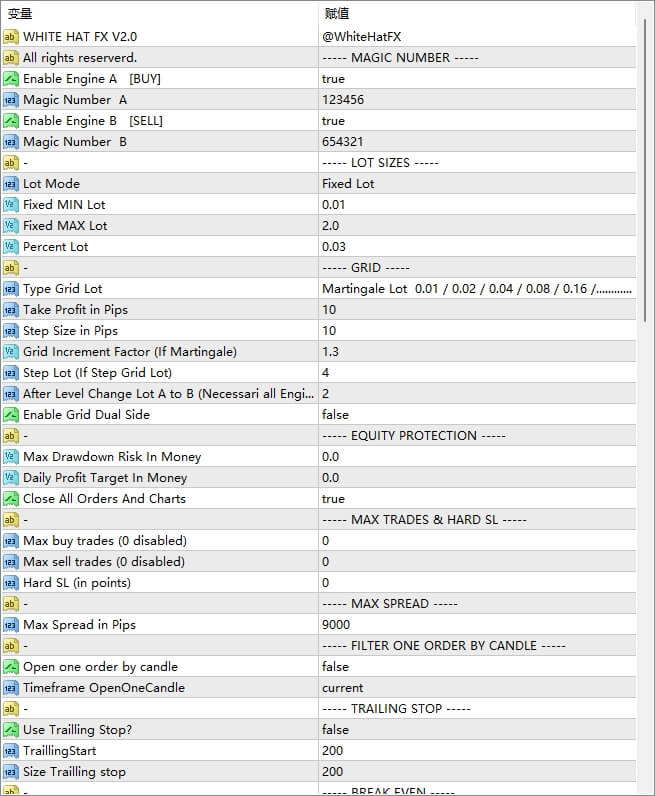This screenshot has height=796, width=655.
Task: Click the double icon beside Daily Profit Target In Money
Action: coord(10,478)
